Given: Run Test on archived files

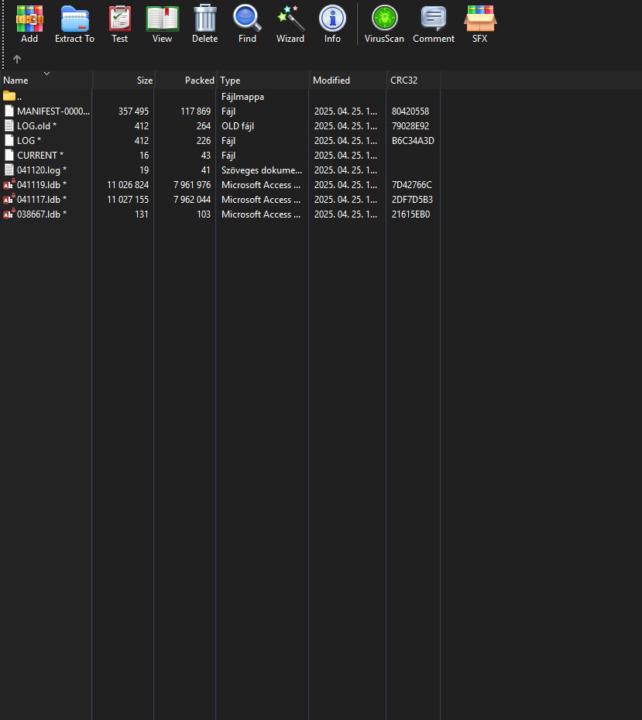Looking at the screenshot, I should click(119, 23).
